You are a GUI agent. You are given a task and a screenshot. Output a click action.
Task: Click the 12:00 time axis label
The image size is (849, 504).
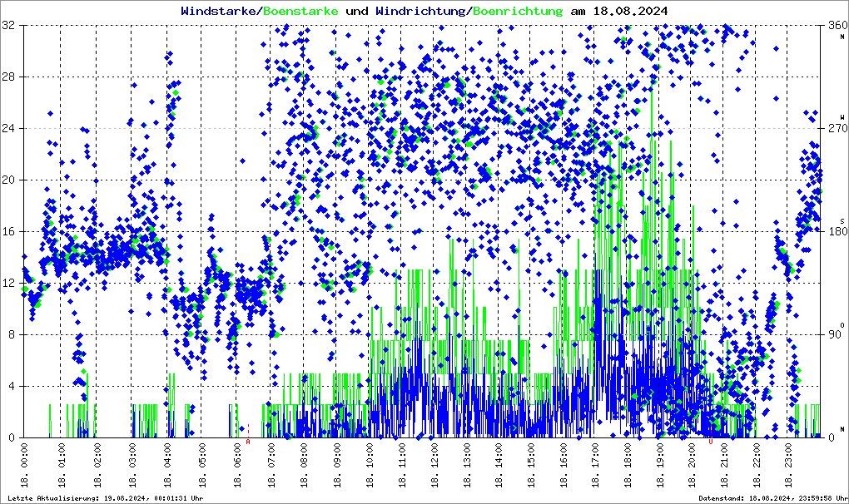tap(434, 467)
